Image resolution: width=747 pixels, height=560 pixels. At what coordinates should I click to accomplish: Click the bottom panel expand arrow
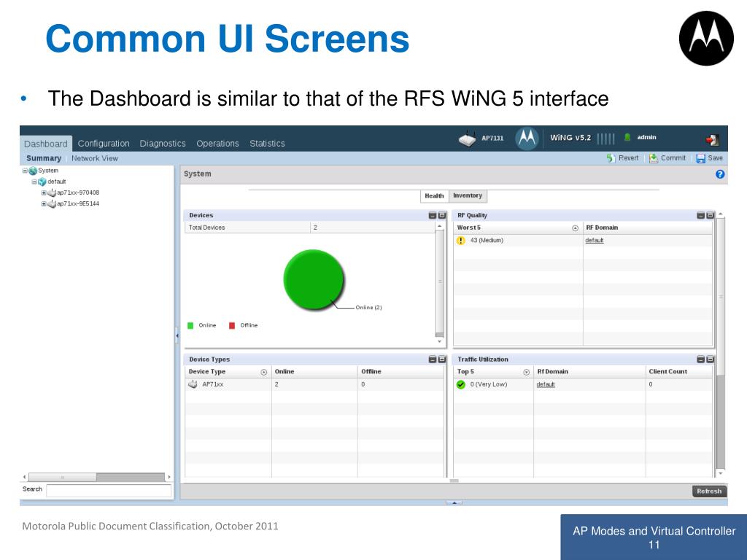[x=454, y=502]
